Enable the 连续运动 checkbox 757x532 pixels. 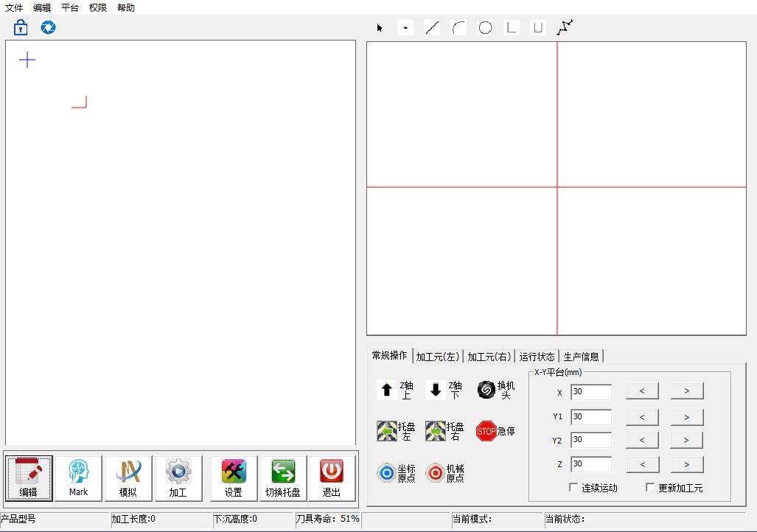tap(574, 488)
